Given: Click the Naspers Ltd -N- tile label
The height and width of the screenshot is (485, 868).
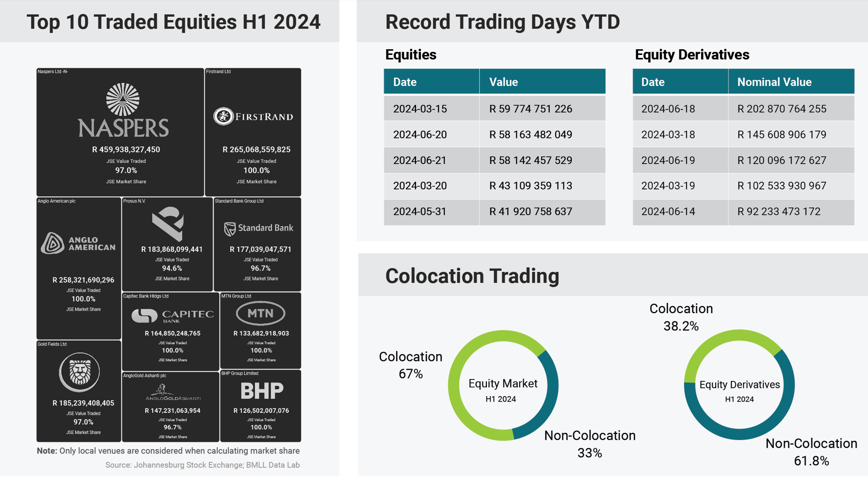Looking at the screenshot, I should 53,72.
